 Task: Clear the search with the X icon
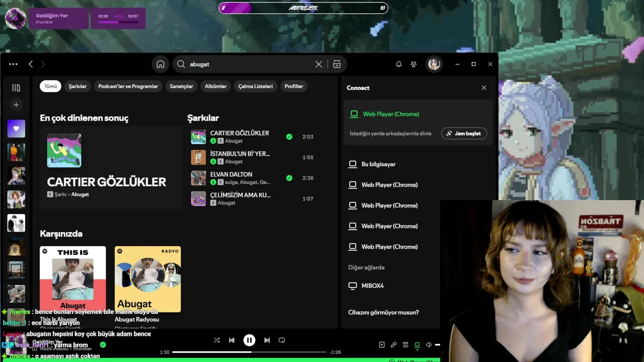318,64
